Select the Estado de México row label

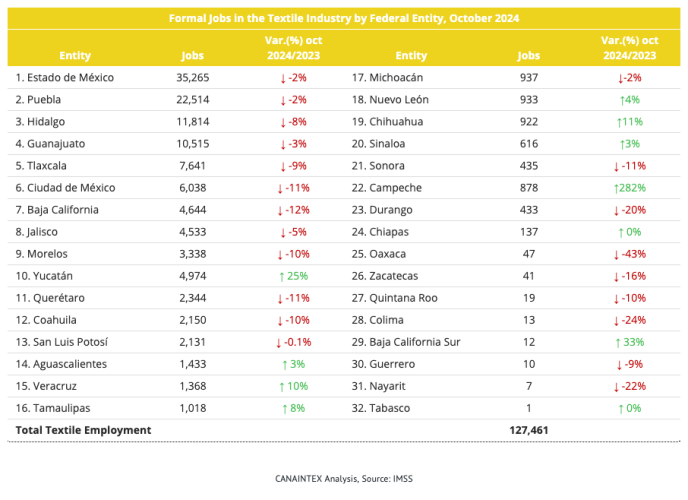65,78
